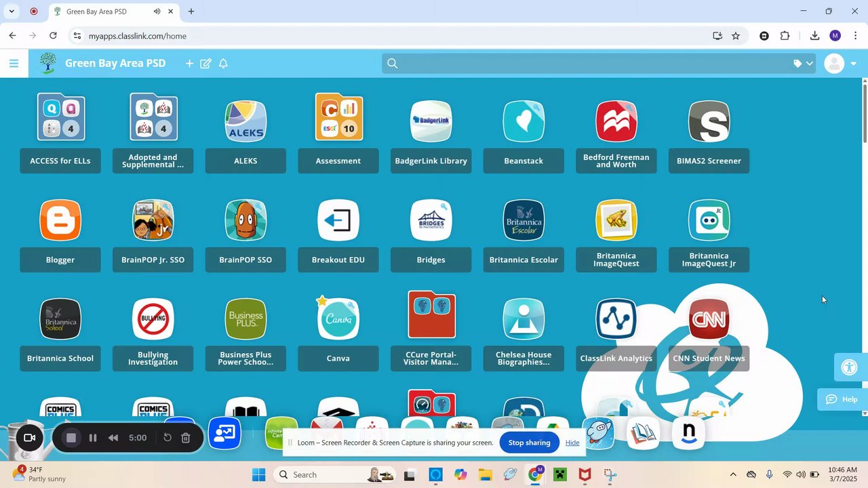Open the Chrome three-dot menu
868x488 pixels.
coord(855,36)
